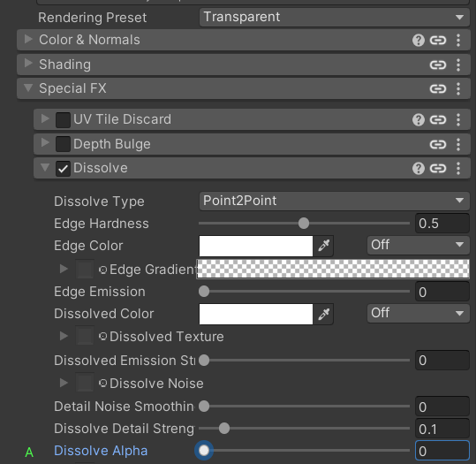Expand UV Tile Discard settings
This screenshot has height=464, width=476.
(45, 118)
